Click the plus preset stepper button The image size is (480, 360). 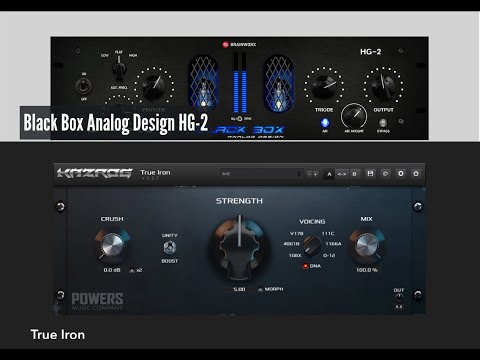(315, 174)
